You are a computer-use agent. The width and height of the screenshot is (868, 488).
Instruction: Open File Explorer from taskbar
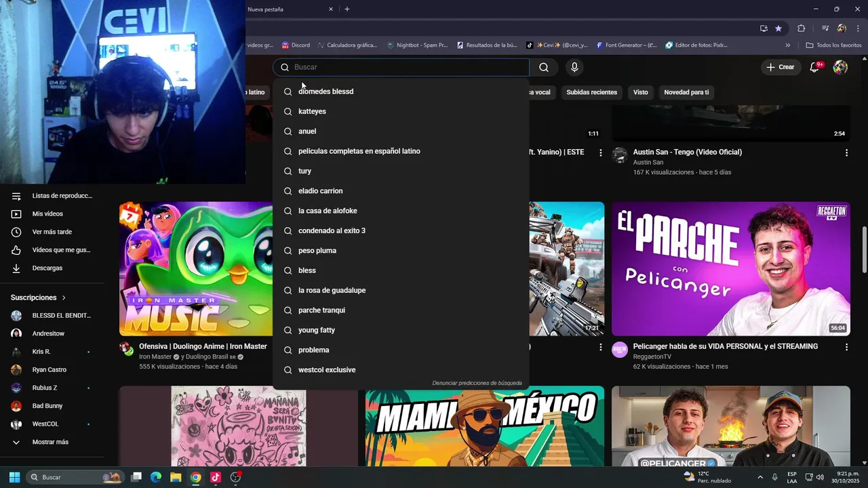(x=176, y=477)
